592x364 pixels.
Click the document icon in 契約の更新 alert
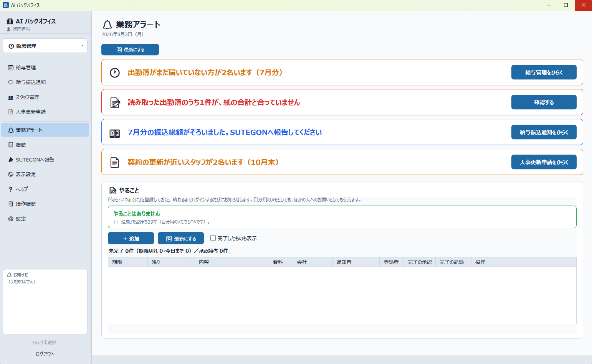click(x=115, y=162)
